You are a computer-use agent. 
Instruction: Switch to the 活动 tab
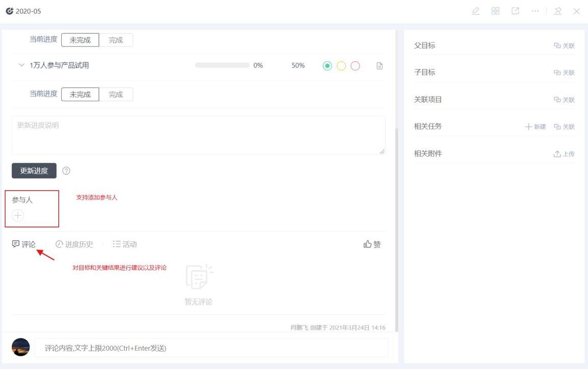tap(125, 244)
